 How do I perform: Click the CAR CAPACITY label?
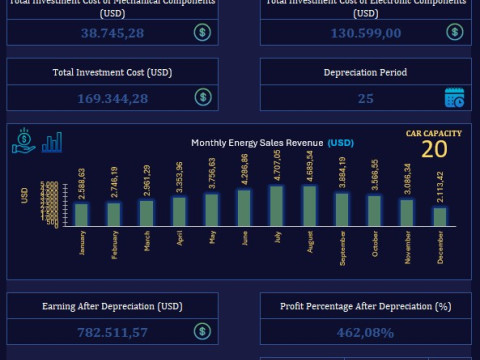434,133
